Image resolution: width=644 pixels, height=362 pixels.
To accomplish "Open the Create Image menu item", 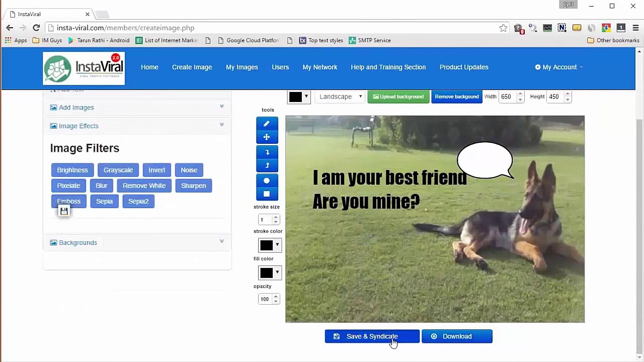I will point(192,67).
